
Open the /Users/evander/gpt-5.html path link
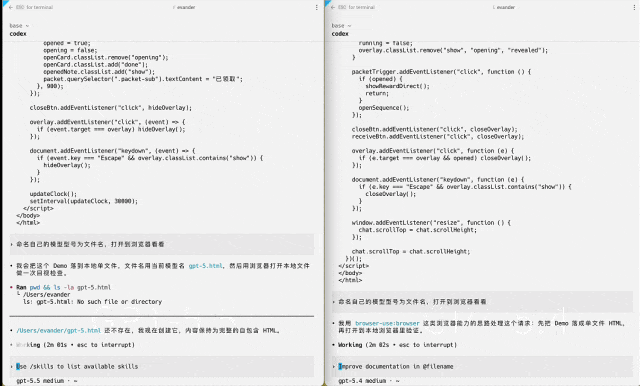point(58,331)
